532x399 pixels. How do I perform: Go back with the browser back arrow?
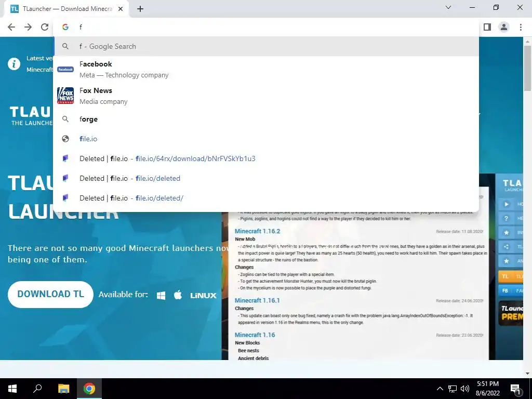[x=11, y=27]
